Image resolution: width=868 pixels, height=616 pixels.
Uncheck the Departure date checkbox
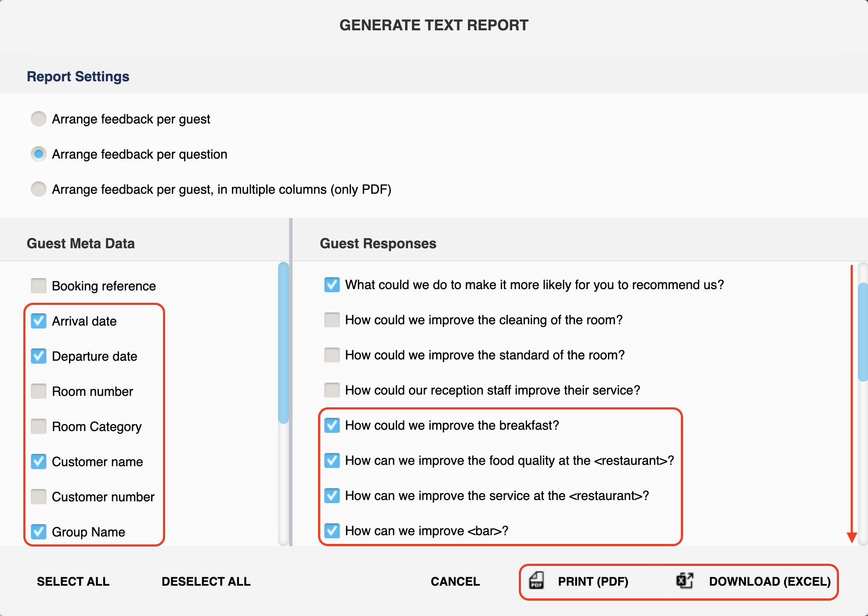coord(39,356)
